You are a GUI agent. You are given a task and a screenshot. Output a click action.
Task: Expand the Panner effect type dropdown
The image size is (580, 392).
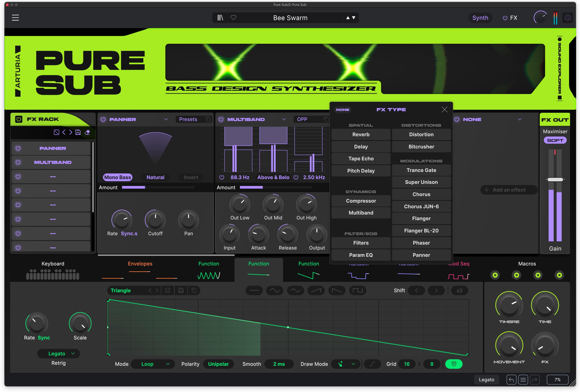166,119
